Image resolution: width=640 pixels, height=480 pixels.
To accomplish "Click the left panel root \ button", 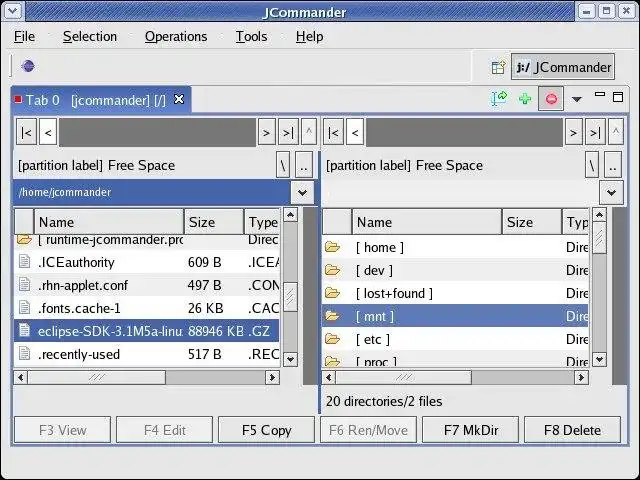I will point(283,165).
